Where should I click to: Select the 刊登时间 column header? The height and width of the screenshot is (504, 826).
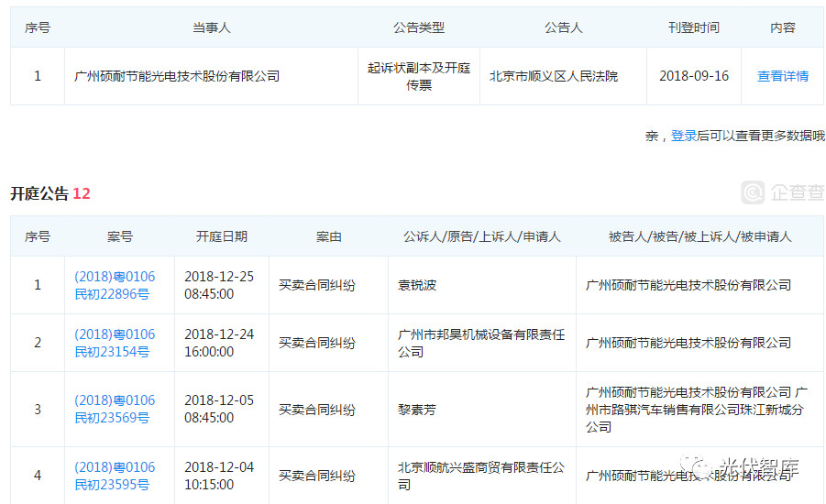click(694, 27)
